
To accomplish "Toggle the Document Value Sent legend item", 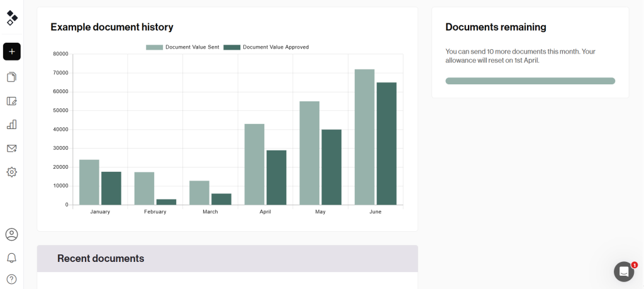I will click(183, 47).
